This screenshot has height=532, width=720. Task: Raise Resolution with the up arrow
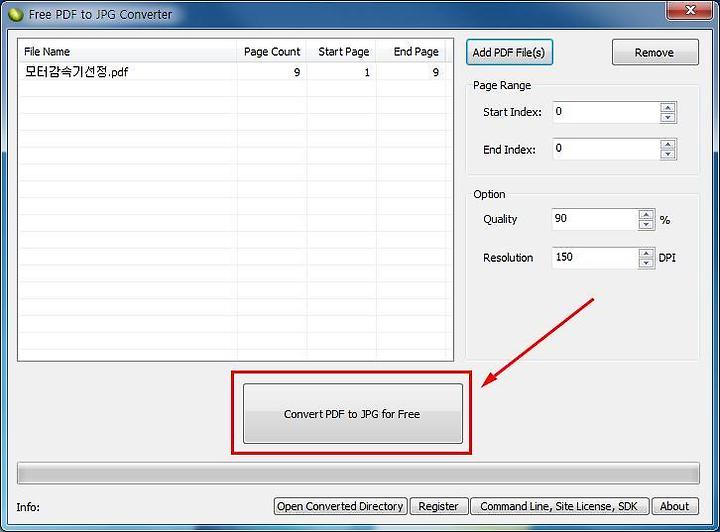tap(647, 253)
